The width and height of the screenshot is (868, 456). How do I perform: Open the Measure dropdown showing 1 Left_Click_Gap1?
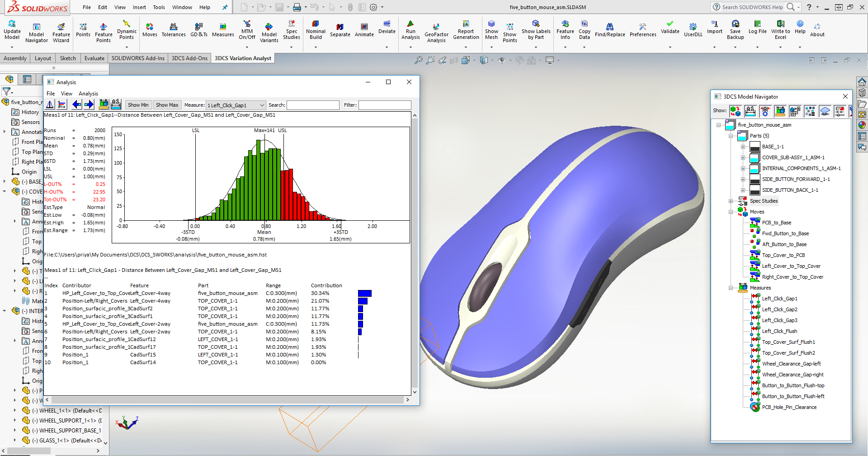236,104
